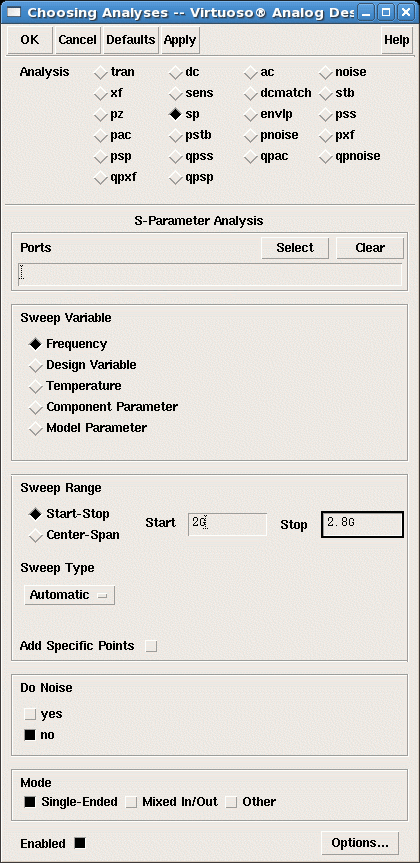Select Other mode
The image size is (420, 863).
tap(231, 802)
